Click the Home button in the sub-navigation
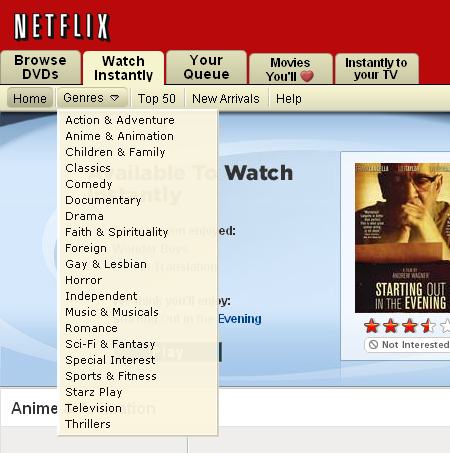The height and width of the screenshot is (453, 450). 30,98
